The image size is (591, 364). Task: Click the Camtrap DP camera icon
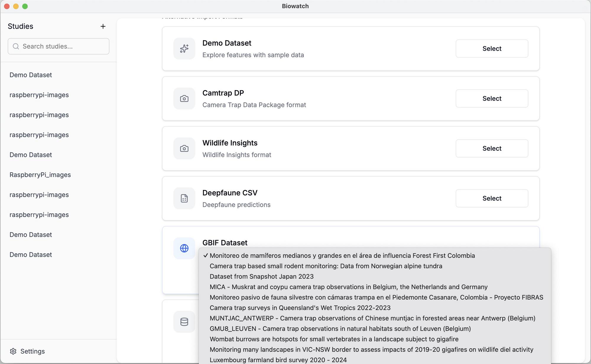pyautogui.click(x=184, y=98)
